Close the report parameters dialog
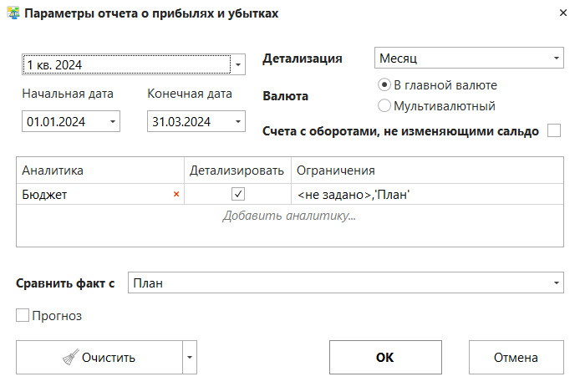Image resolution: width=580 pixels, height=392 pixels. tap(560, 13)
